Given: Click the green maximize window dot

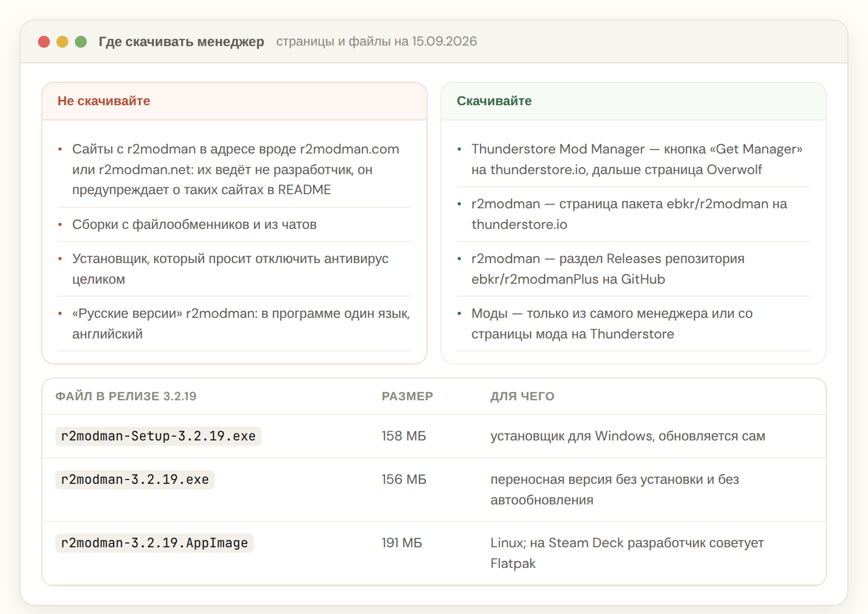Looking at the screenshot, I should click(x=81, y=42).
